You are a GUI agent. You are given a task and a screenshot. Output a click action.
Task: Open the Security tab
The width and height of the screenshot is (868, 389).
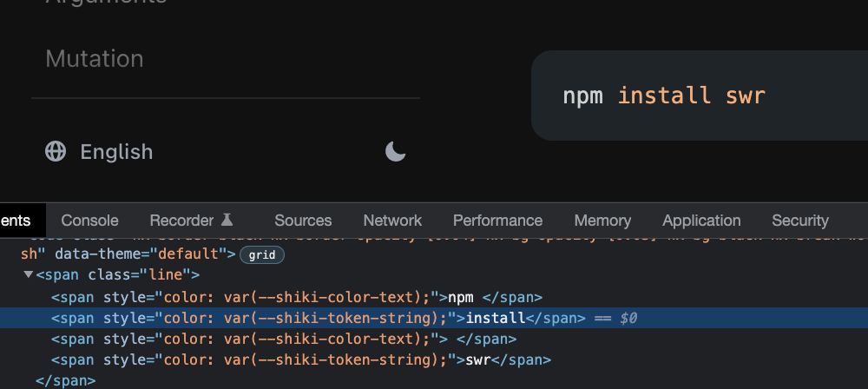coord(800,221)
